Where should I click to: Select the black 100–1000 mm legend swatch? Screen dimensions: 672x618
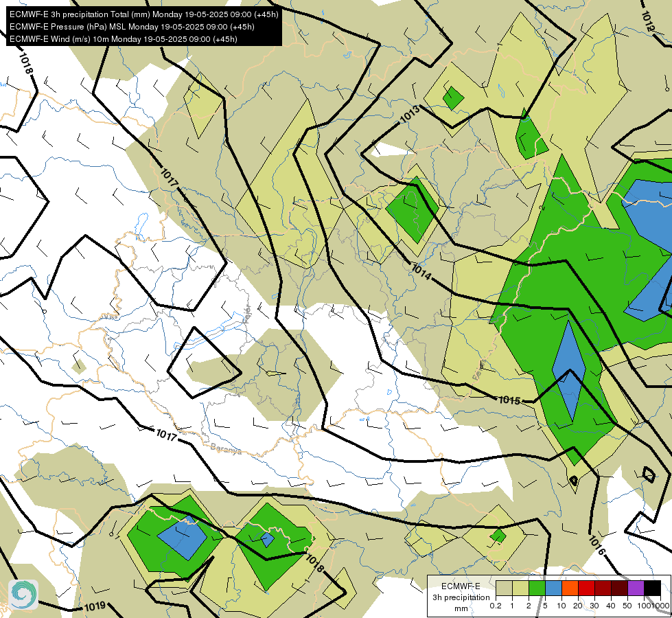pyautogui.click(x=652, y=588)
